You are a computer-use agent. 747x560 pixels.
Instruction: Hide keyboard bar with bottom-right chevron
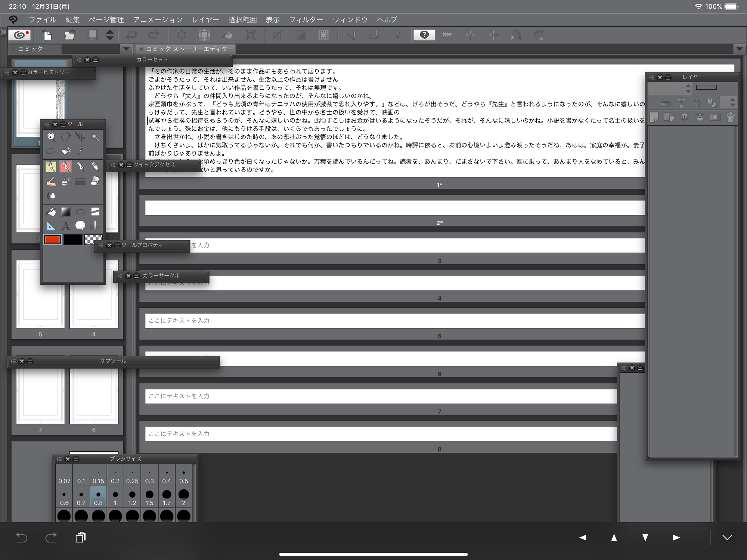coord(727,538)
